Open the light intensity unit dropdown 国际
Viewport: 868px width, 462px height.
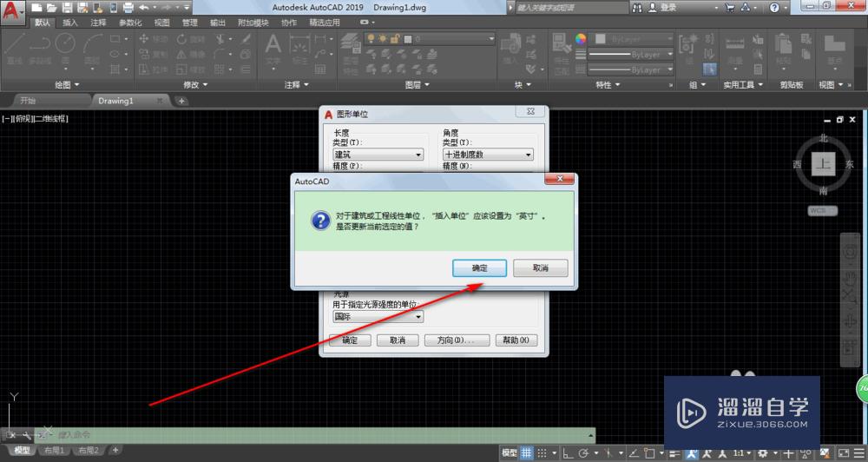pos(378,316)
